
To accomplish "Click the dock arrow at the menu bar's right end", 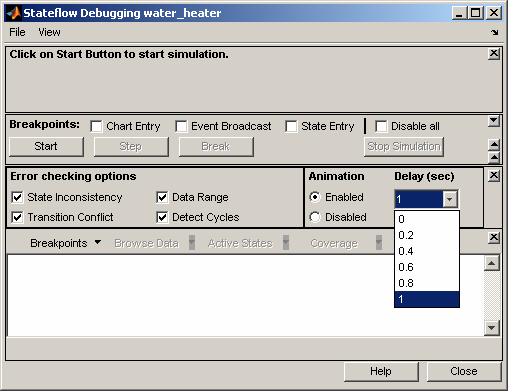I will pyautogui.click(x=494, y=32).
